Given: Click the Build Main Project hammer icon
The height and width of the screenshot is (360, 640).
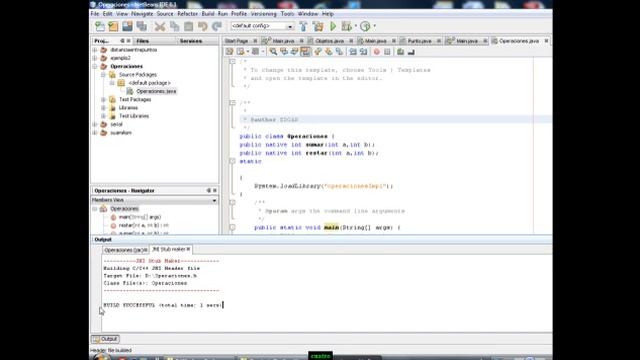Looking at the screenshot, I should point(303,27).
